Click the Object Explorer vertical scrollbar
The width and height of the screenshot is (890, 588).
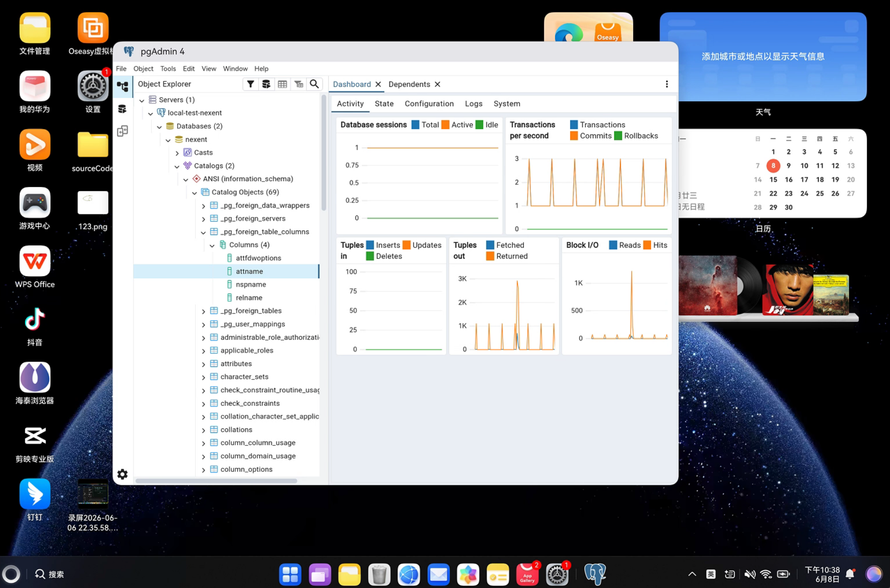point(324,153)
